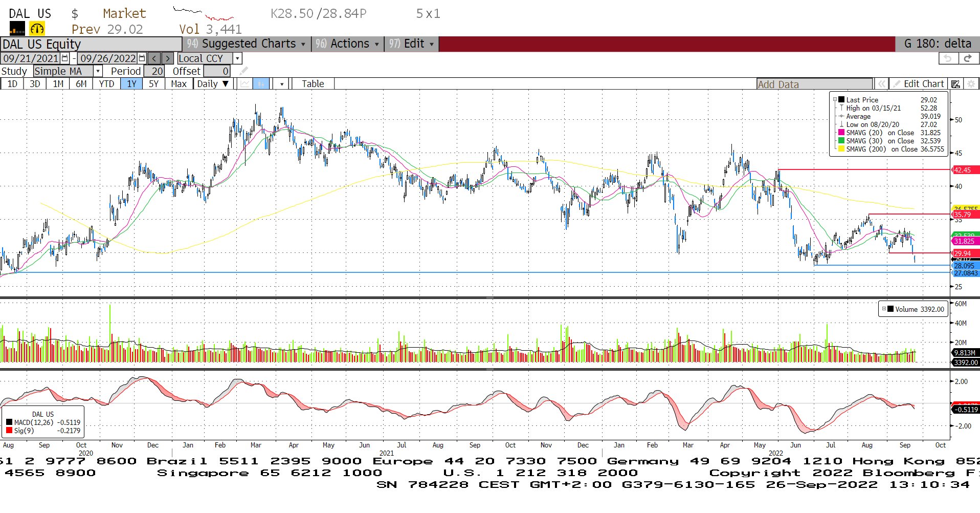Click the 35.79 red price label
980x513 pixels.
(x=965, y=215)
